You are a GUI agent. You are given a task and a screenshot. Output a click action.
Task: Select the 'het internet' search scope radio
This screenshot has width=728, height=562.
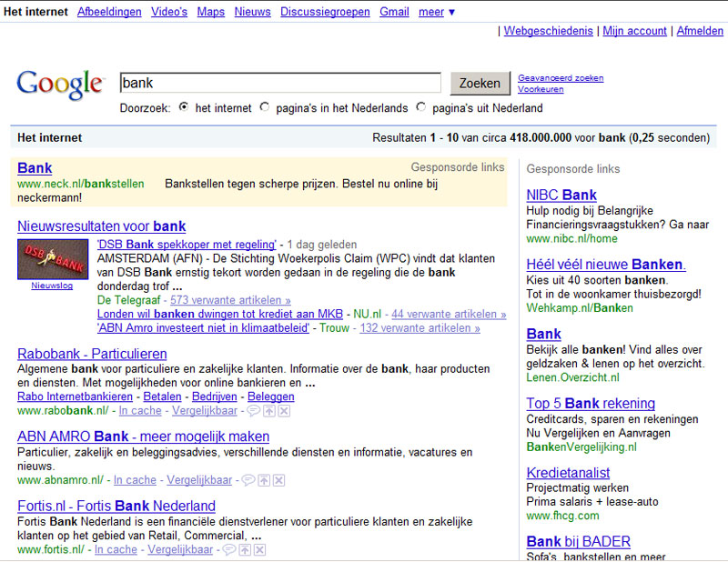[184, 107]
